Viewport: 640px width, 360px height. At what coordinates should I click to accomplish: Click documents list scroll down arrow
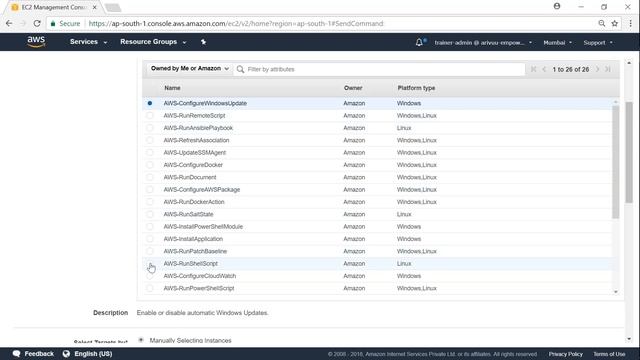(x=616, y=292)
